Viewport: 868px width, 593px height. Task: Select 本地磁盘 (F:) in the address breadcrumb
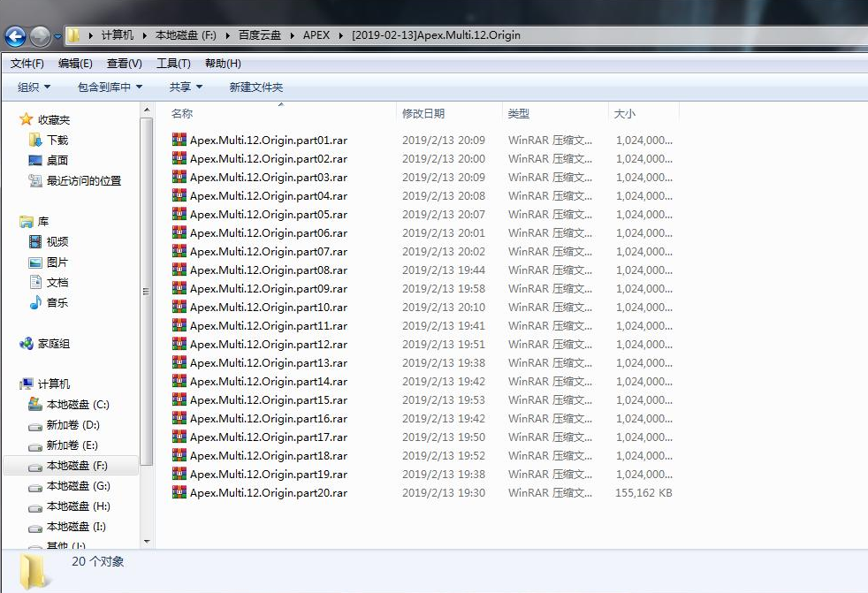click(x=186, y=35)
